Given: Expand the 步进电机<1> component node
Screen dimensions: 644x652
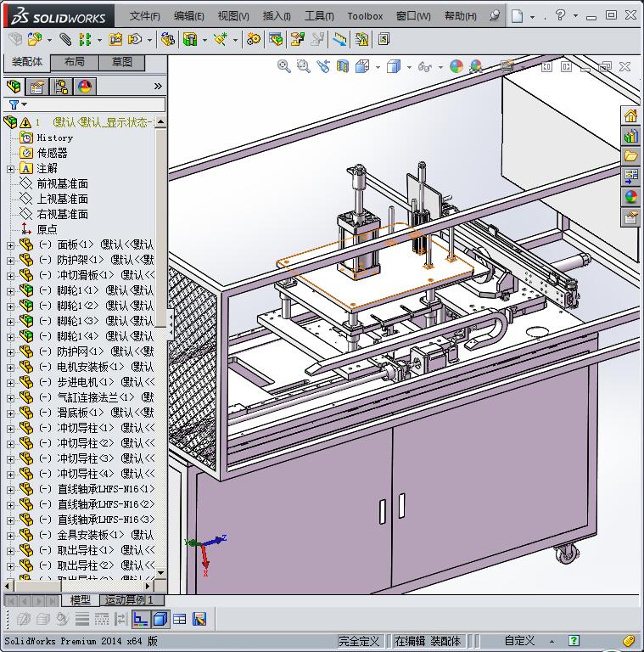Looking at the screenshot, I should (10, 383).
